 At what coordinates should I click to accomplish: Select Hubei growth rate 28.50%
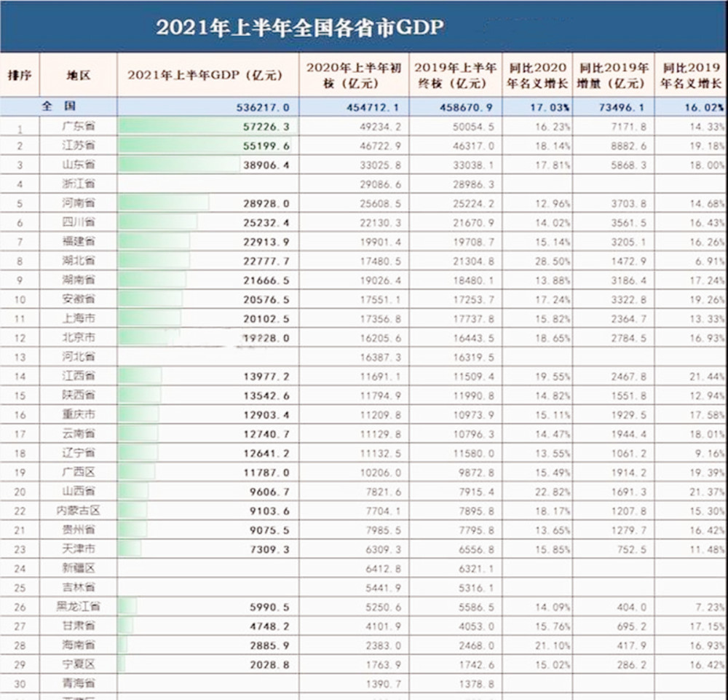click(x=553, y=261)
